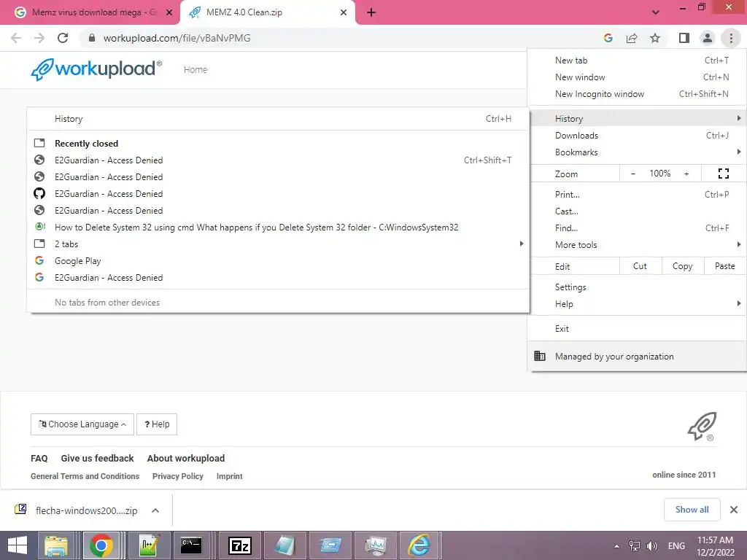Image resolution: width=747 pixels, height=560 pixels.
Task: Open Give us feedback link
Action: point(97,458)
